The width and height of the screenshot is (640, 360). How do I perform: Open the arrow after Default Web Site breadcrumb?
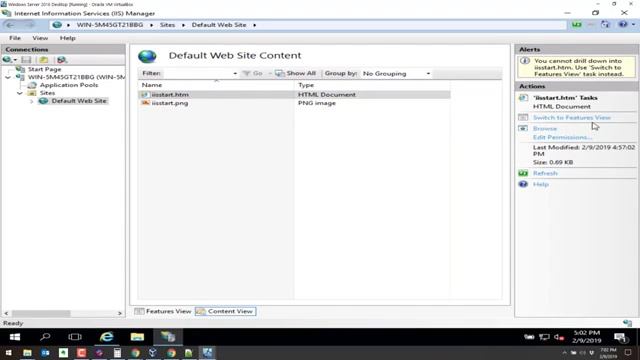(254, 25)
